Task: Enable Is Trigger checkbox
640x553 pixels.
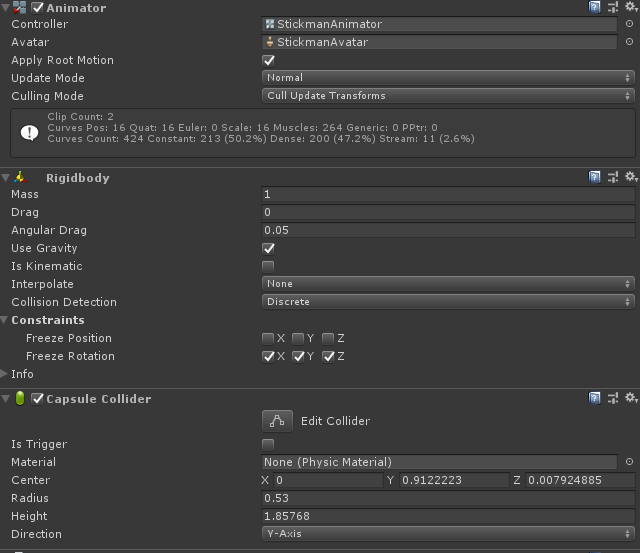Action: tap(268, 444)
